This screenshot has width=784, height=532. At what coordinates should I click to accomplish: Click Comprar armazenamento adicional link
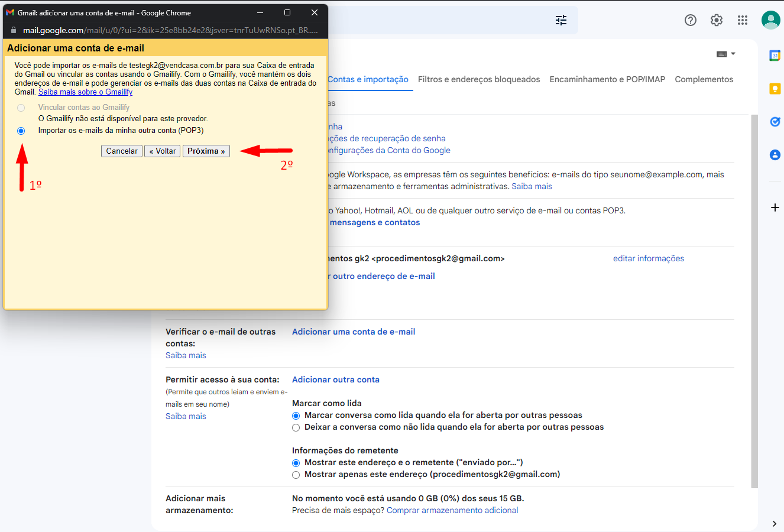click(452, 510)
